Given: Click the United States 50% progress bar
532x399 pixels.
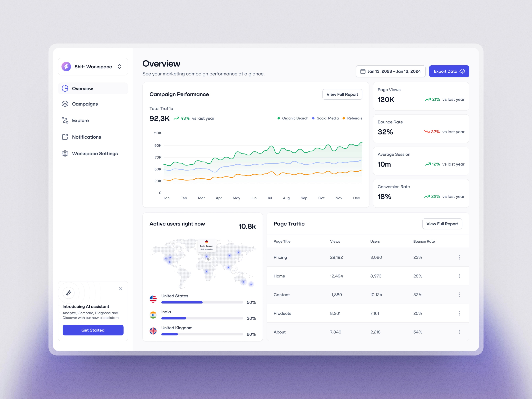Looking at the screenshot, I should point(202,302).
